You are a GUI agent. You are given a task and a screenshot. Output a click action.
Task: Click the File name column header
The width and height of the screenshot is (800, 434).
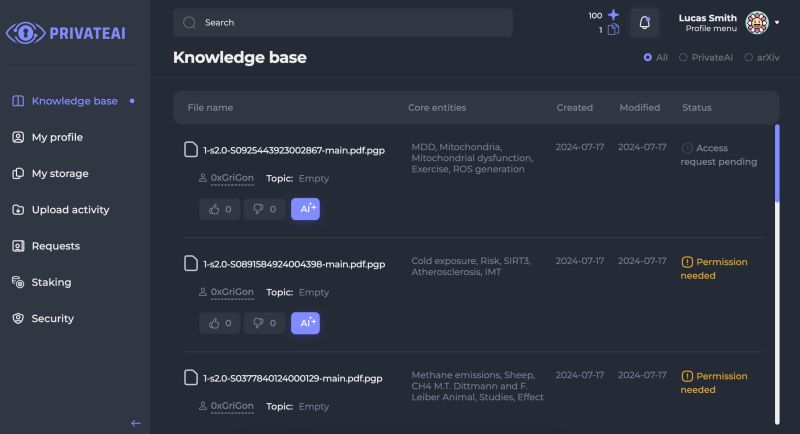210,108
